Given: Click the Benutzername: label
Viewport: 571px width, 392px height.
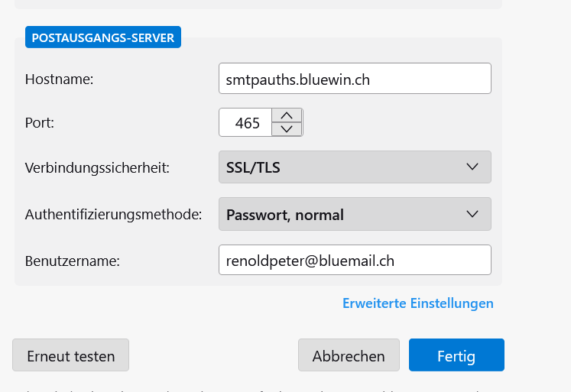Looking at the screenshot, I should tap(73, 260).
